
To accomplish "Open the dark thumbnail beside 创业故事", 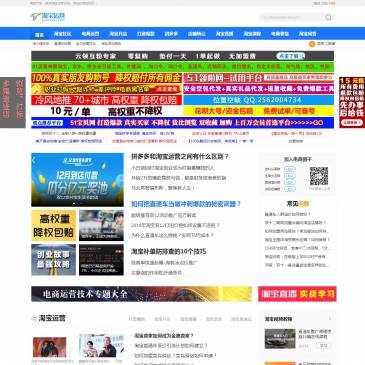I will click(101, 260).
